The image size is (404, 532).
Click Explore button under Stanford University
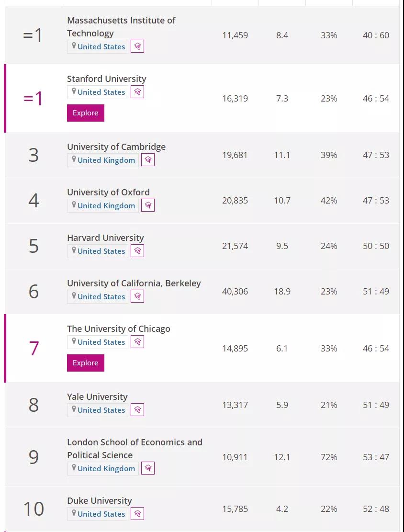(x=86, y=113)
